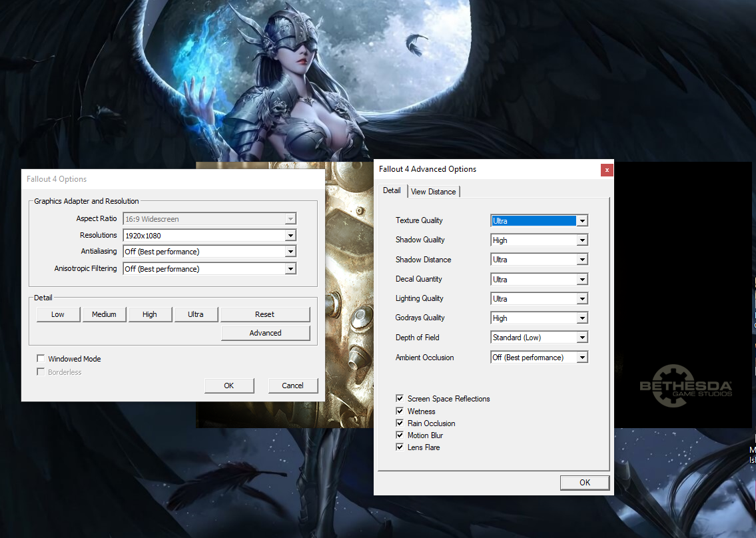The height and width of the screenshot is (538, 756).
Task: Toggle the Lens Flare checkbox
Action: (x=399, y=447)
